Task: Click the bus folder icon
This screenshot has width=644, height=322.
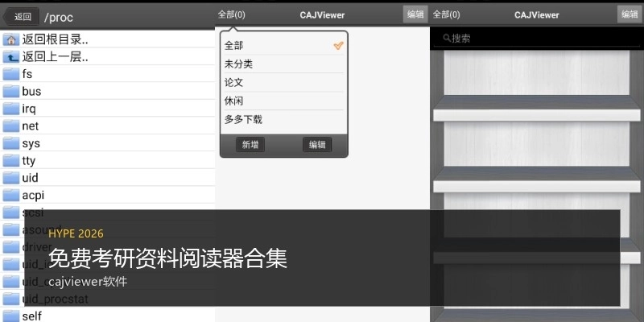Action: (11, 91)
